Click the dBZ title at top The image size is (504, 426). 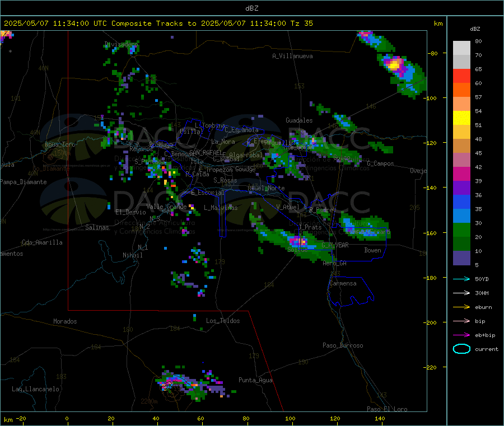pos(251,8)
